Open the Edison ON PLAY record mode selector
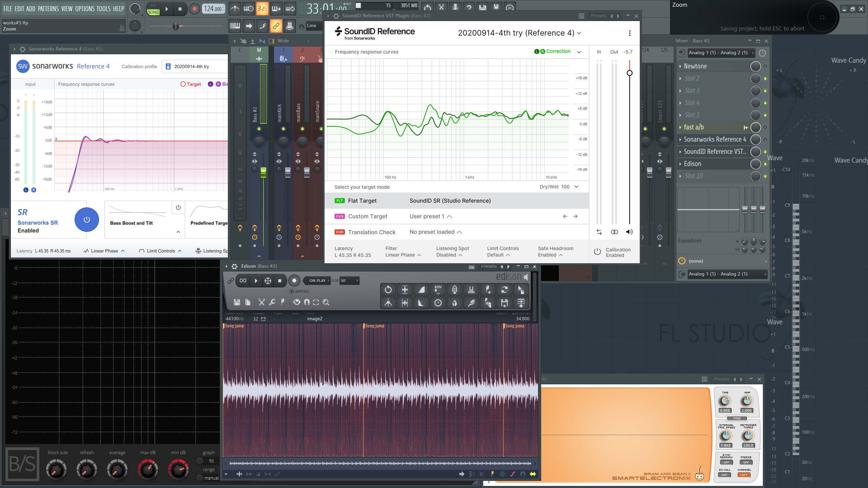This screenshot has height=488, width=868. (x=317, y=281)
